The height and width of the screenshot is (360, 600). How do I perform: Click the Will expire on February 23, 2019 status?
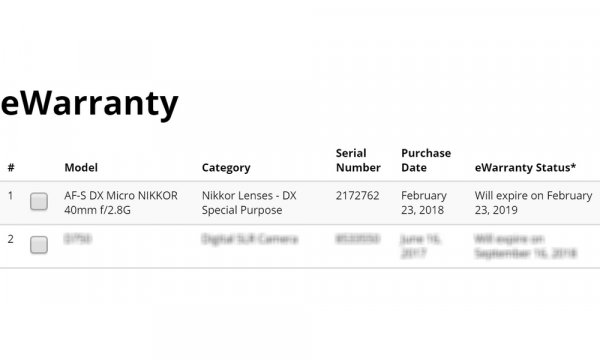(533, 203)
